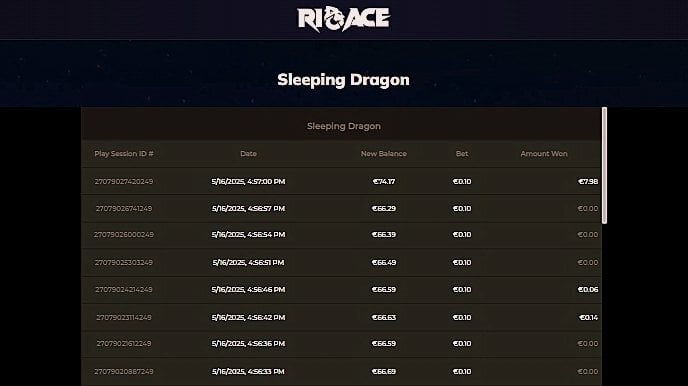The width and height of the screenshot is (688, 386).
Task: Open play session 27079023114249
Action: point(124,317)
